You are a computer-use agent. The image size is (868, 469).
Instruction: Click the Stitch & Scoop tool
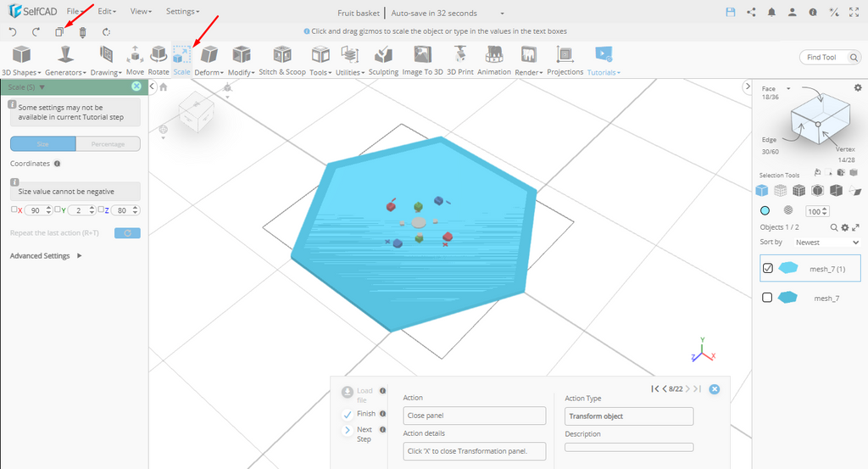click(282, 59)
